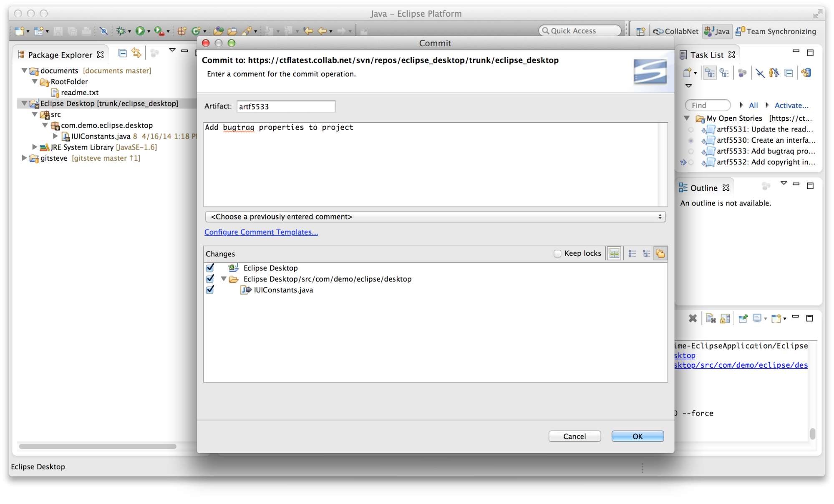Collapse the My Open Stories category
Viewport: 834px width, 504px height.
(687, 118)
